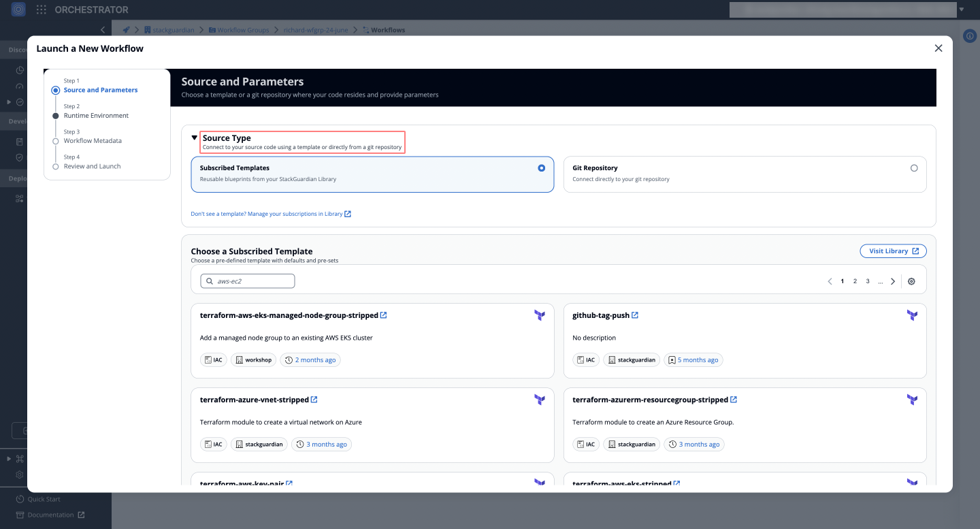Image resolution: width=980 pixels, height=529 pixels.
Task: Click the Documentation archive box icon
Action: [x=20, y=515]
